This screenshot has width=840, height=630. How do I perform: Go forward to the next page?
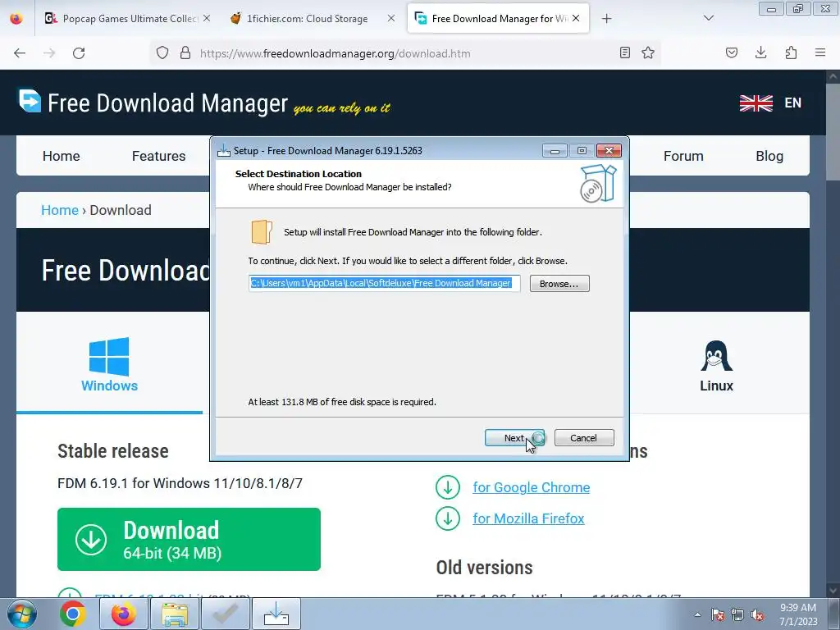pos(49,53)
